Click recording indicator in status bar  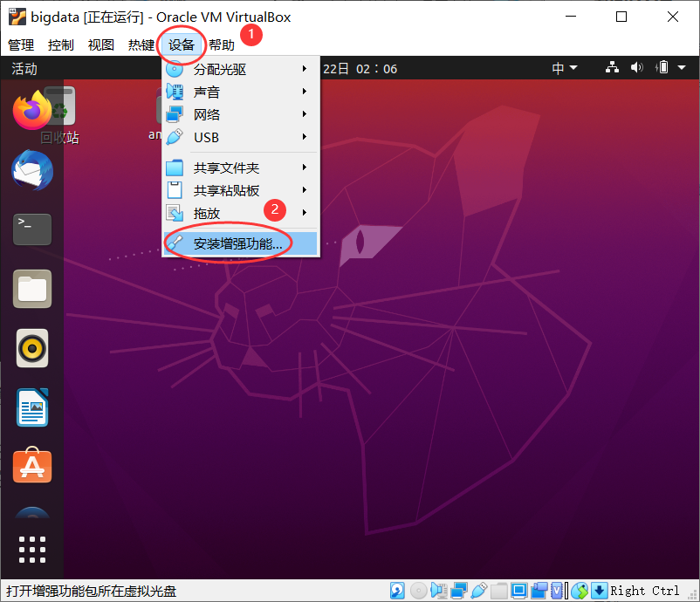point(539,591)
